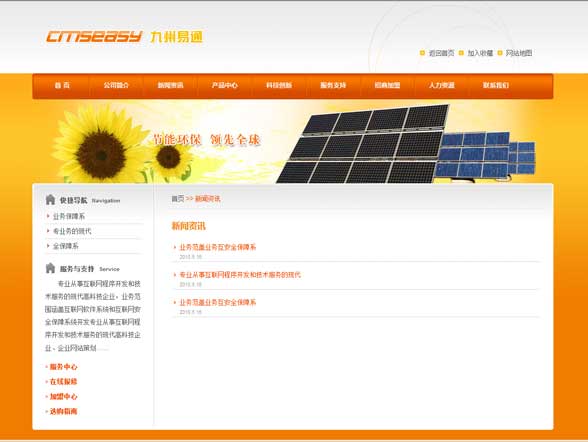Viewport: 588px width, 442px height.
Task: Open sidebar link 专业务的现代
Action: click(x=72, y=231)
